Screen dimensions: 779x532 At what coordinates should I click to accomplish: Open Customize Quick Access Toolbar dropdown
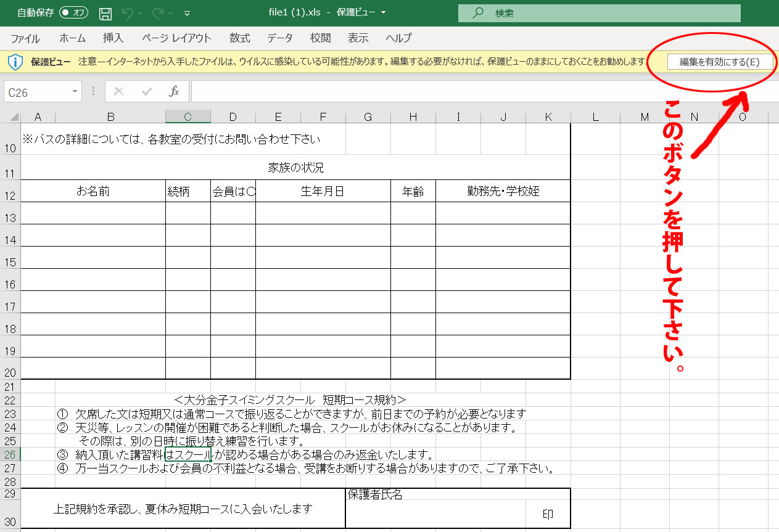tap(188, 13)
